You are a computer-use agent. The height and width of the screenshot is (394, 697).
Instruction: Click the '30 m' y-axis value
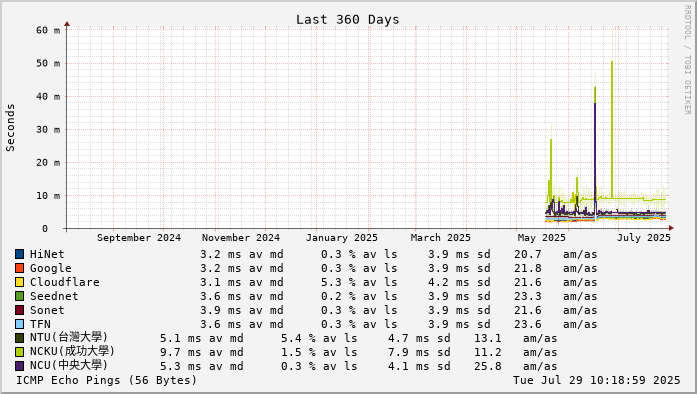coord(48,129)
